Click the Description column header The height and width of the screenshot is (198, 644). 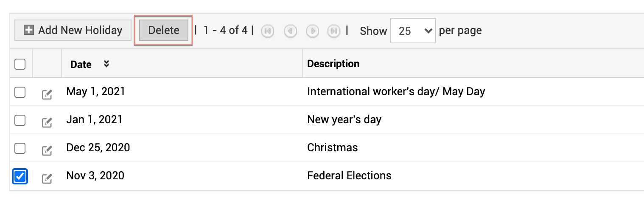click(x=333, y=64)
